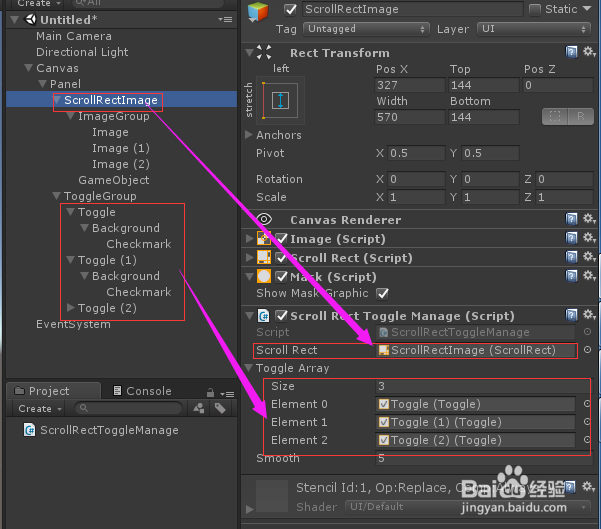Open Mask (Script) help icon
Image resolution: width=601 pixels, height=529 pixels.
571,276
